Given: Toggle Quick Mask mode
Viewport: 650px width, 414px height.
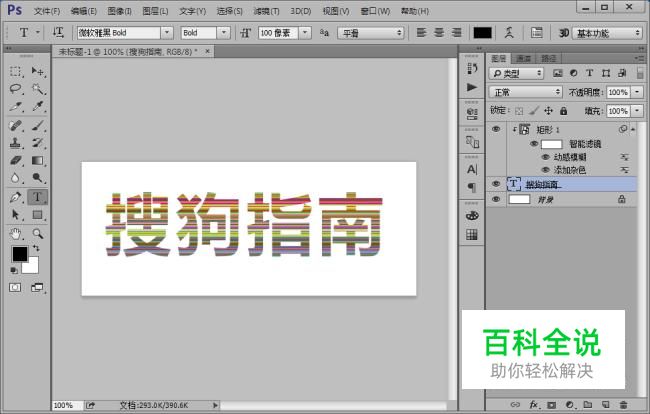Looking at the screenshot, I should [x=15, y=287].
